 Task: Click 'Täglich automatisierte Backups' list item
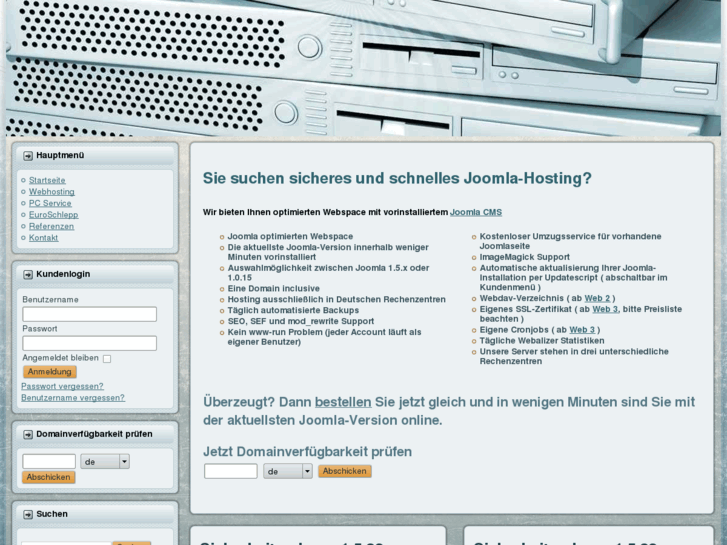[293, 310]
